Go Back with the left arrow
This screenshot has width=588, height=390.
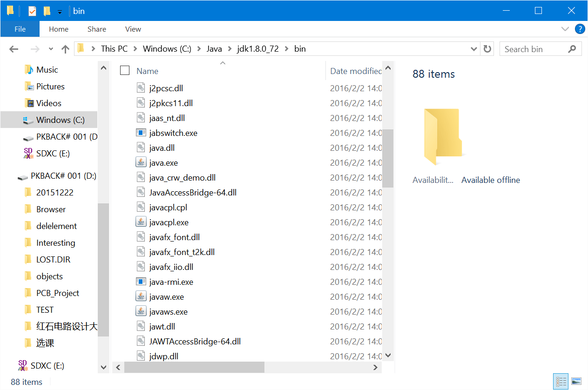[14, 49]
